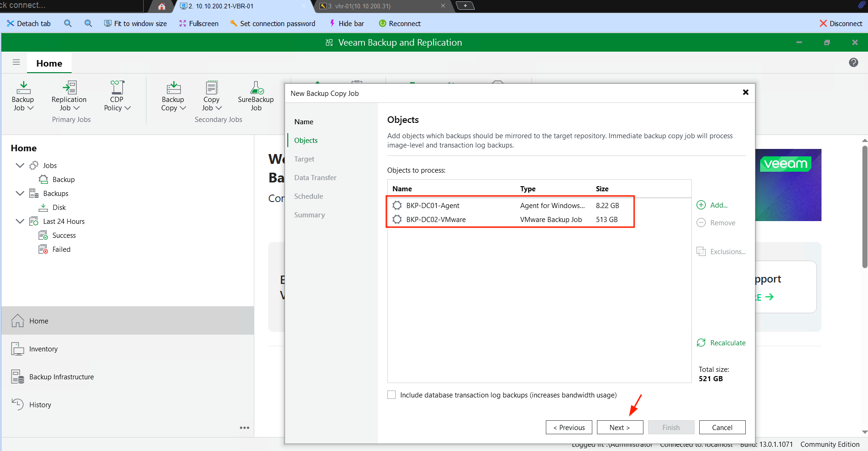Expand the CDP Policy dropdown arrow
The width and height of the screenshot is (868, 451).
pyautogui.click(x=128, y=108)
